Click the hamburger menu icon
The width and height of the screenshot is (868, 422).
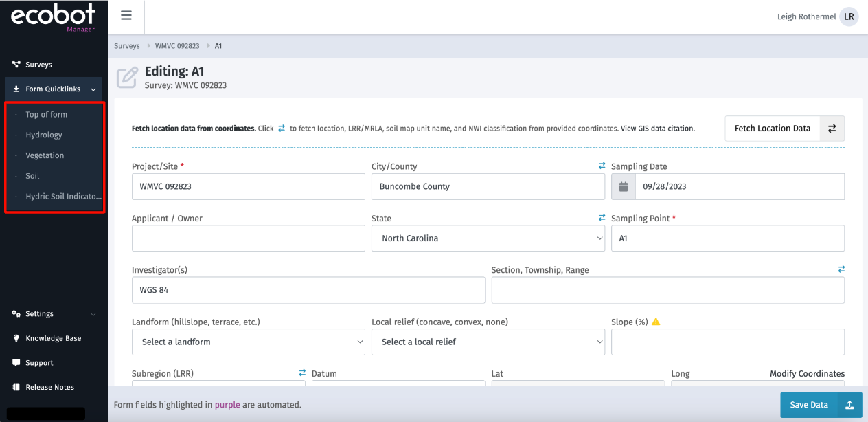point(126,16)
